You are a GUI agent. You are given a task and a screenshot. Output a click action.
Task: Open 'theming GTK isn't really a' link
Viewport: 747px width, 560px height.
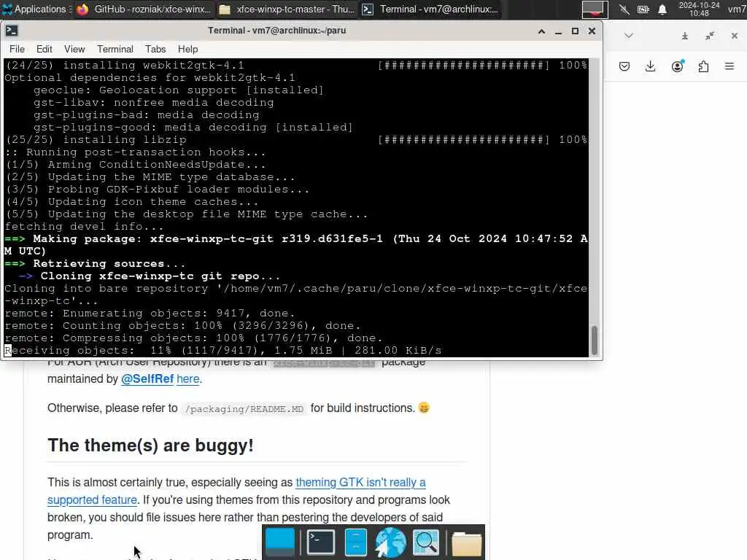(x=360, y=483)
